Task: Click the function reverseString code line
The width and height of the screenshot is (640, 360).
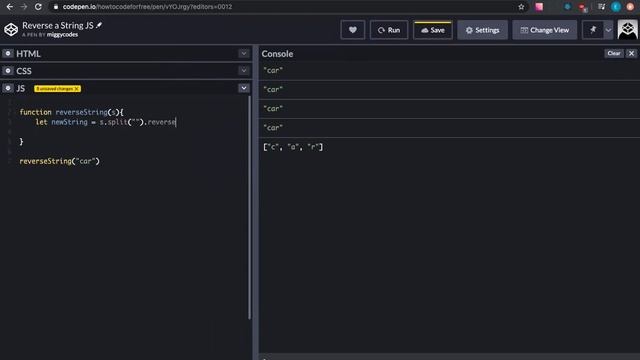Action: [x=71, y=112]
